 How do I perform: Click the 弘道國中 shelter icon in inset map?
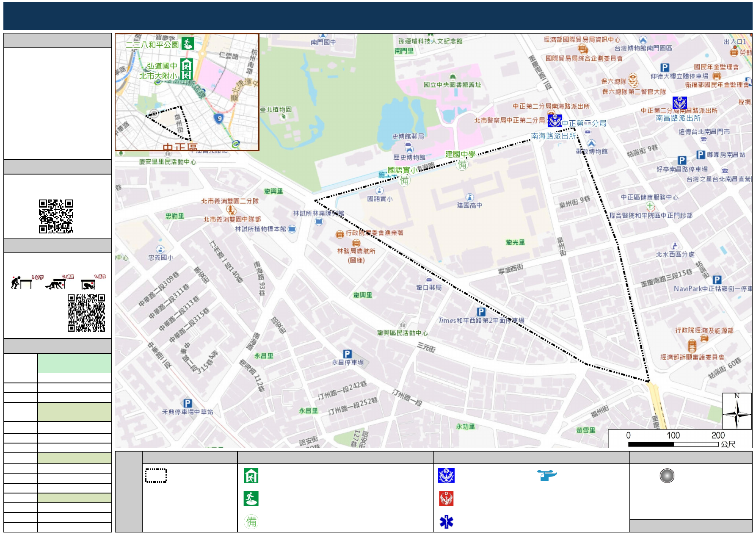(x=186, y=65)
